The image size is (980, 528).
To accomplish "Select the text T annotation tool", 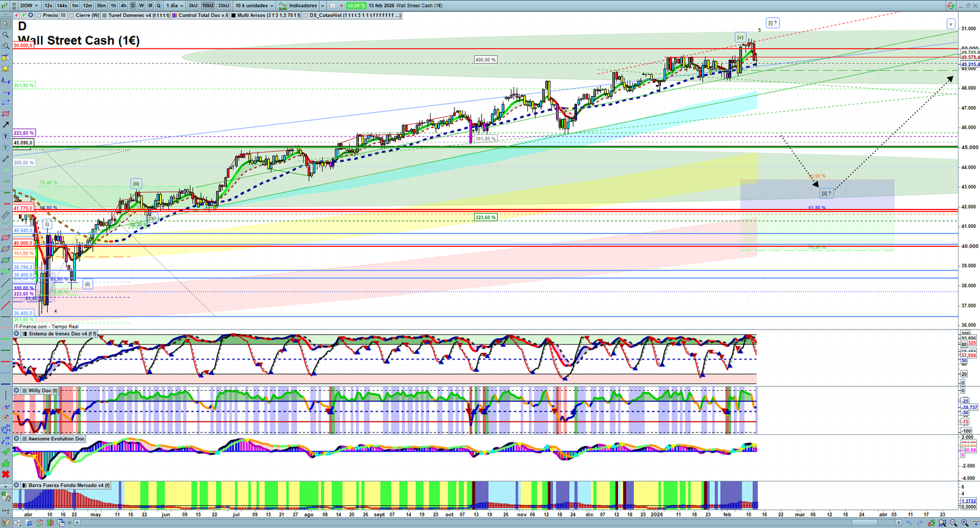I will (6, 137).
